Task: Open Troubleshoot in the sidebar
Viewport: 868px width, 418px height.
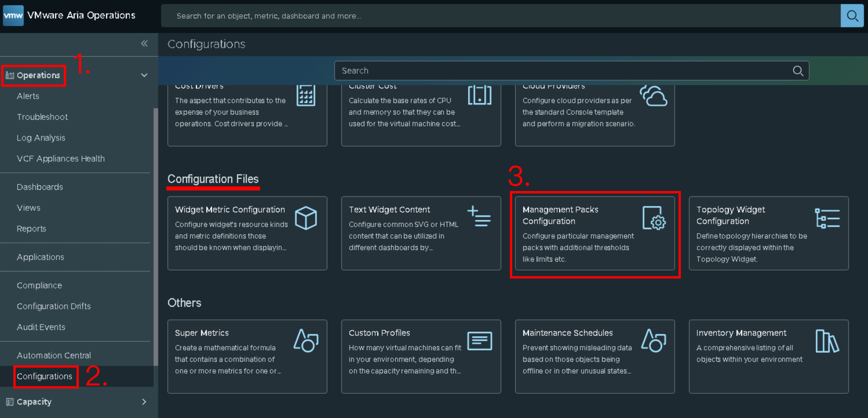Action: (x=42, y=117)
